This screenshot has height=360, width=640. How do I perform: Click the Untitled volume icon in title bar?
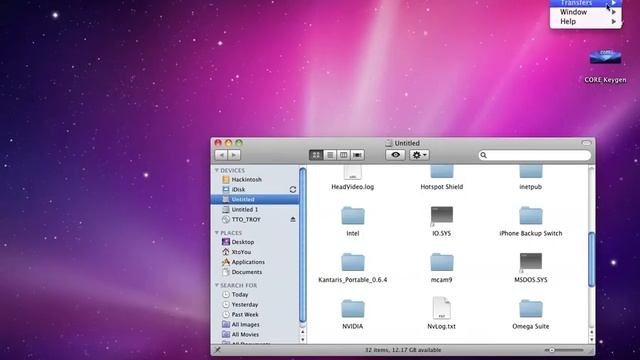tap(389, 143)
